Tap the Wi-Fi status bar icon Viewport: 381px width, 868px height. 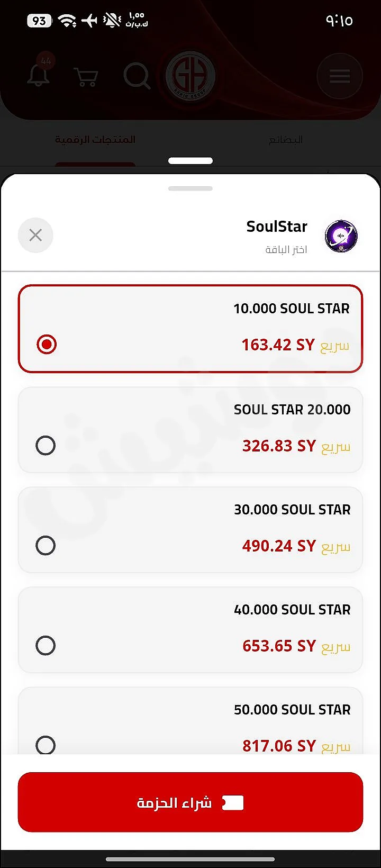click(x=67, y=21)
